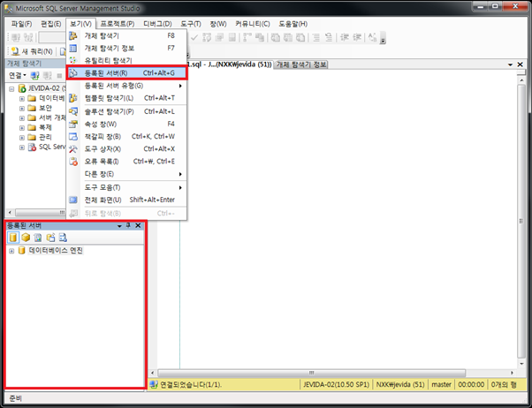The image size is (532, 408).
Task: Choose 등록된 서버(R) from the View menu
Action: tap(126, 73)
